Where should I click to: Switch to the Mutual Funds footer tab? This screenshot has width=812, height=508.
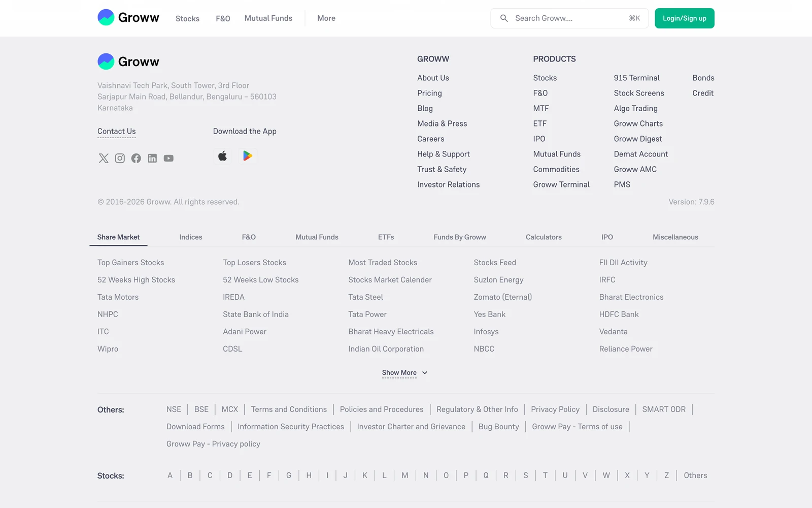click(x=317, y=237)
